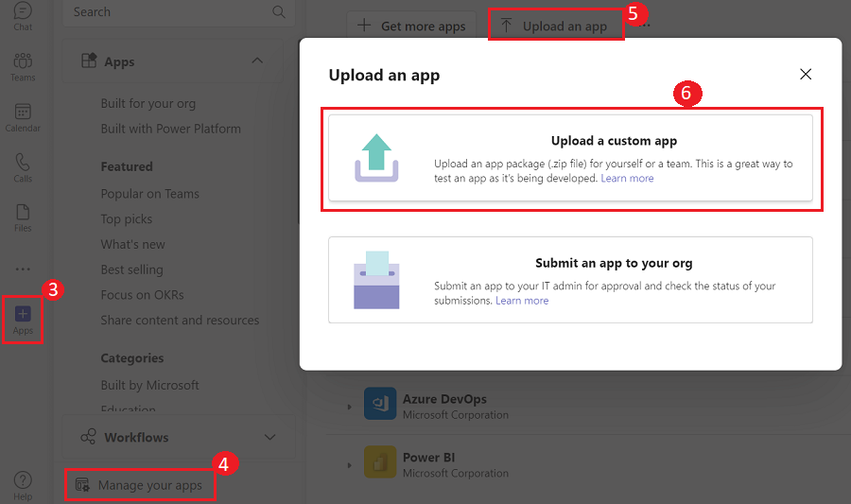Click Microsoft Corporation under Power BI

456,473
